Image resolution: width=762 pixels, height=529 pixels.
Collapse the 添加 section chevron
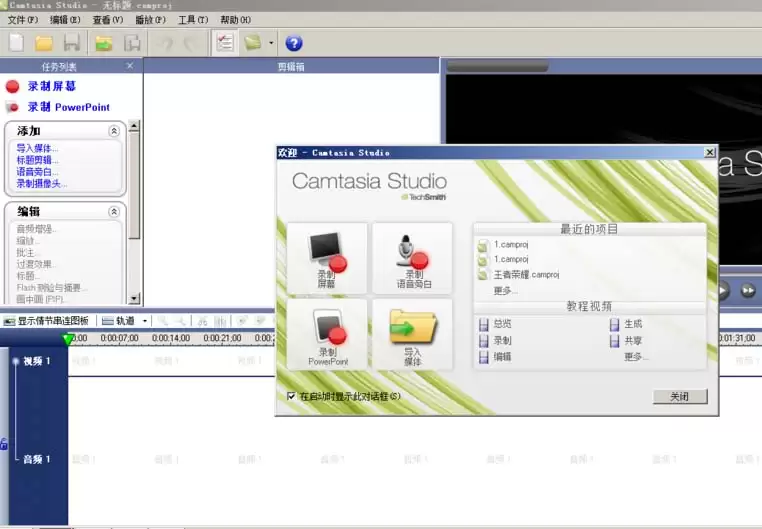coord(114,131)
